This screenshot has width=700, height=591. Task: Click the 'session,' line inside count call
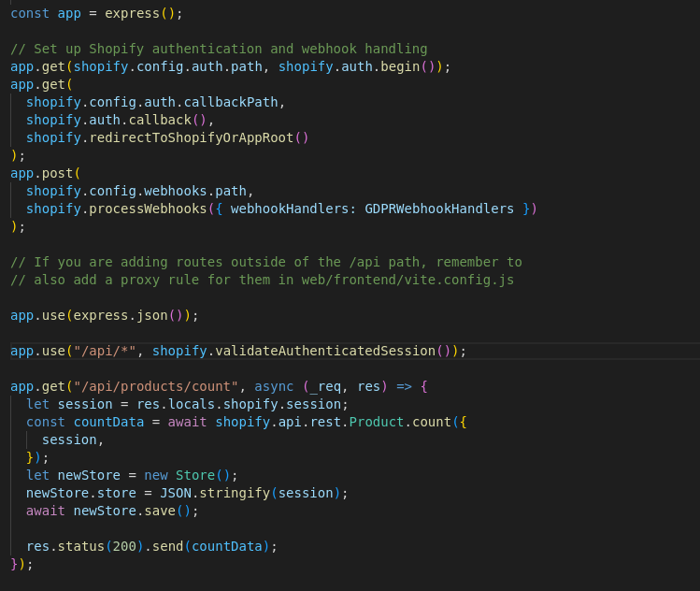(73, 440)
